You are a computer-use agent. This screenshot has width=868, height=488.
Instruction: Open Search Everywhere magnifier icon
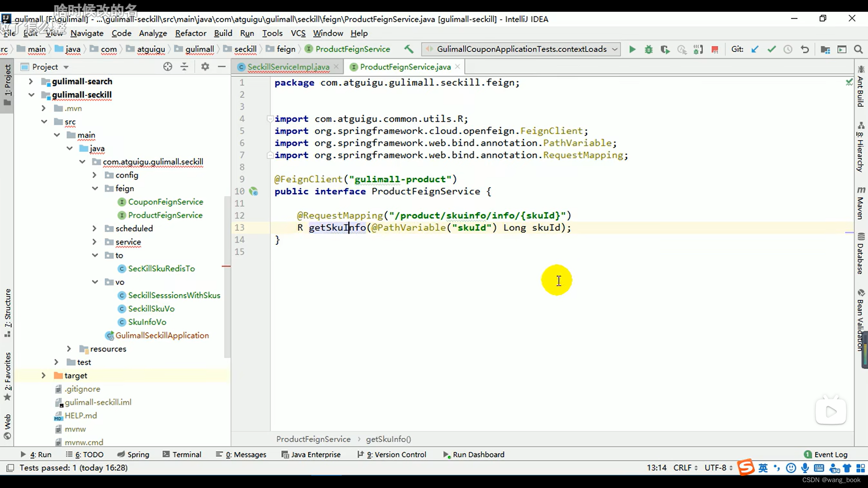[858, 49]
